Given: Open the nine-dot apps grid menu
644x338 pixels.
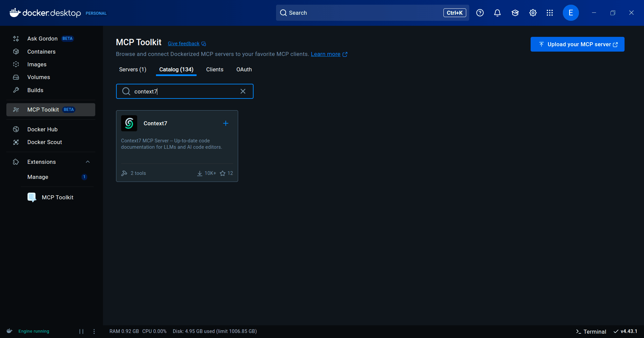Looking at the screenshot, I should (x=550, y=13).
